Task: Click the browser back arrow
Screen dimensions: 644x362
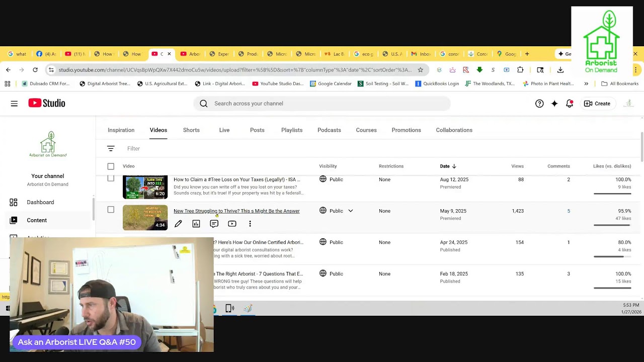Action: pyautogui.click(x=8, y=70)
